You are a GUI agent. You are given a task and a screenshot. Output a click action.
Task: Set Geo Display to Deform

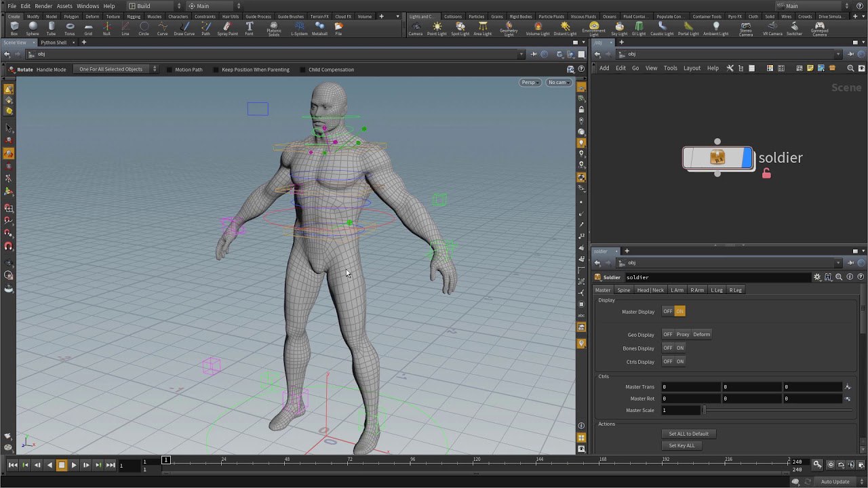702,334
